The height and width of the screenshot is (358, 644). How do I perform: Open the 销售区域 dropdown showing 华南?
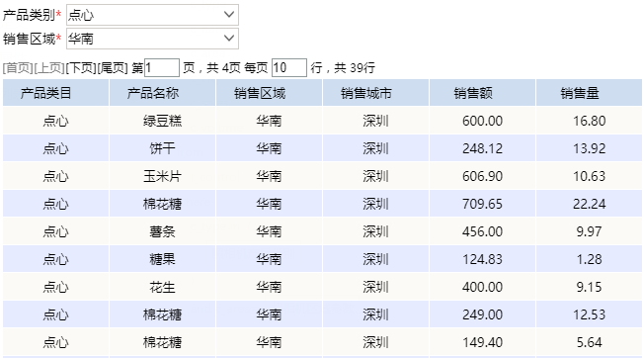[x=152, y=39]
